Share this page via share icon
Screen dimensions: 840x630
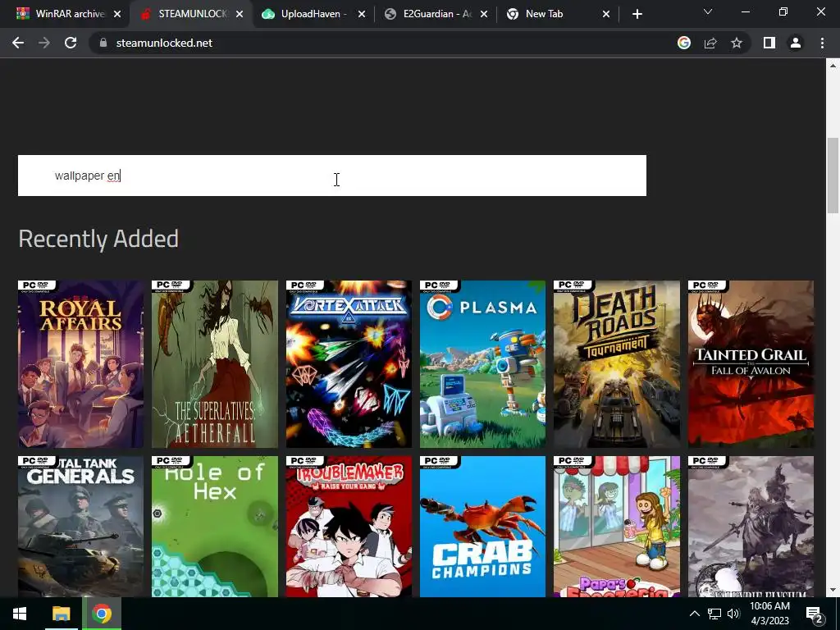(710, 43)
